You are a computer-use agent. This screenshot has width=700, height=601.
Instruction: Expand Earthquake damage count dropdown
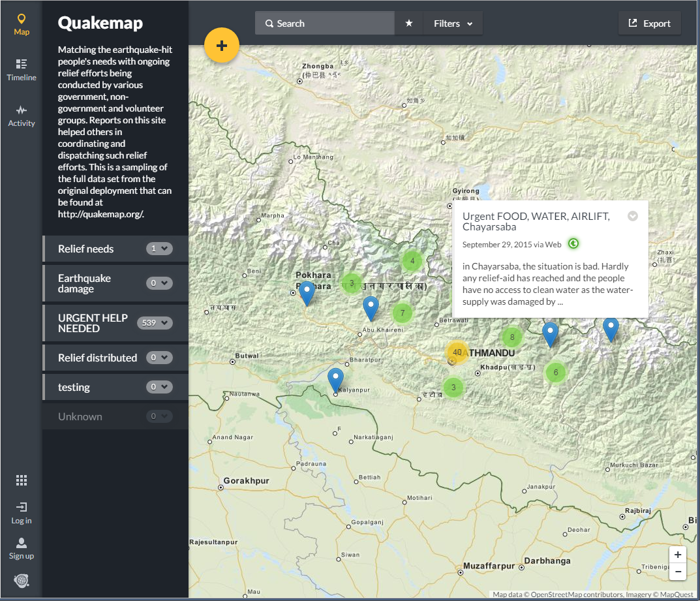pyautogui.click(x=159, y=283)
